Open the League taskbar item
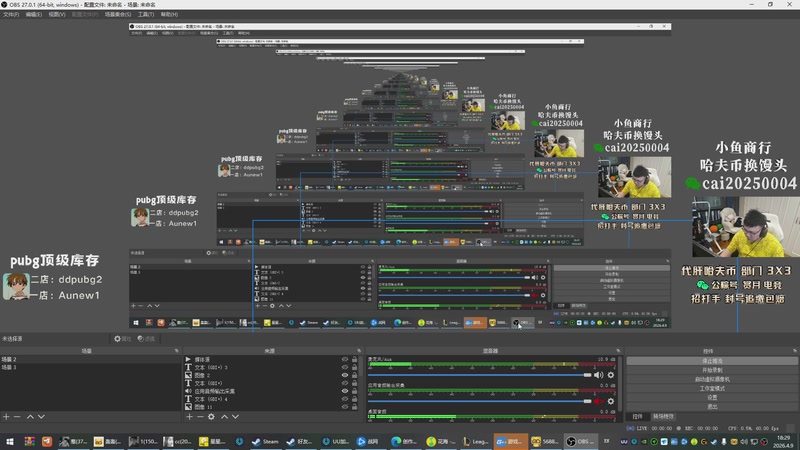Viewport: 800px width, 450px height. (x=476, y=442)
